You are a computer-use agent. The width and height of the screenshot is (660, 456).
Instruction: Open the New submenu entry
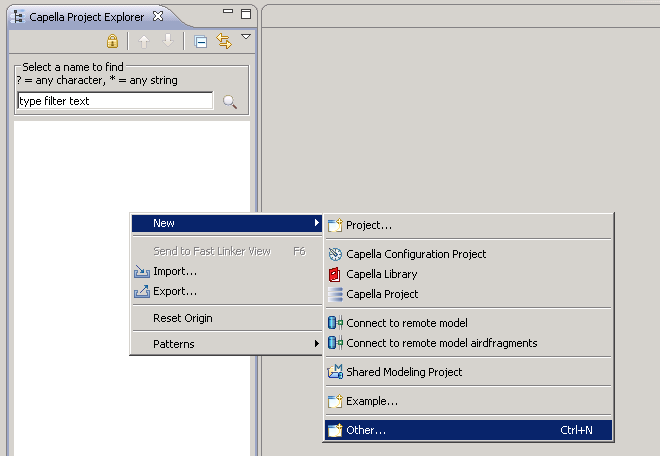(227, 223)
